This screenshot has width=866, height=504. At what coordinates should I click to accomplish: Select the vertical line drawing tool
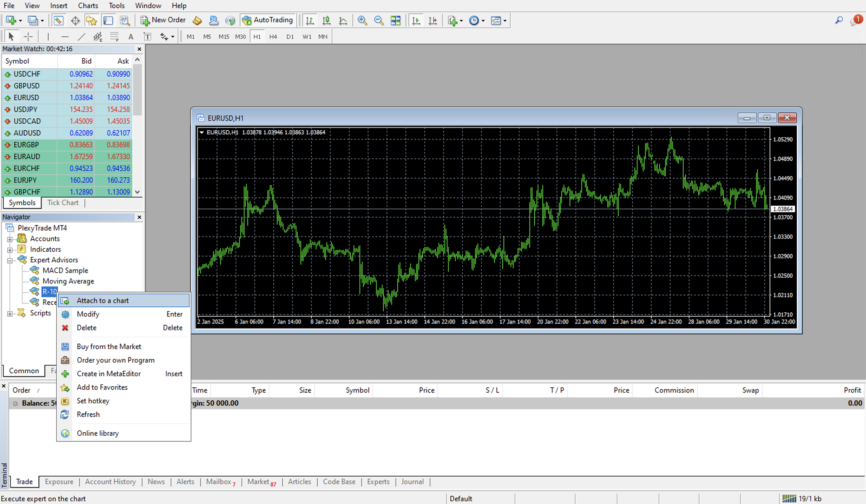[x=48, y=36]
